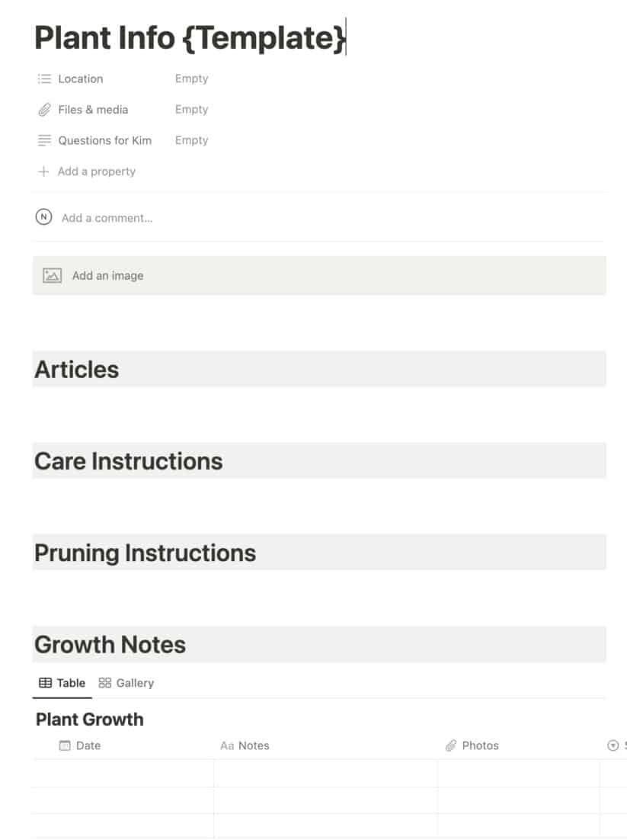
Task: Select the Table view tab
Action: click(x=62, y=683)
